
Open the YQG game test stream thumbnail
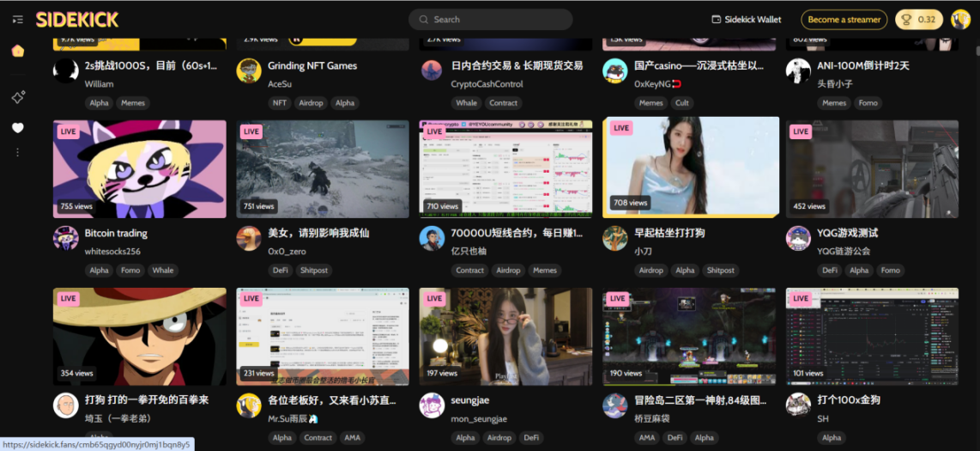(x=872, y=169)
